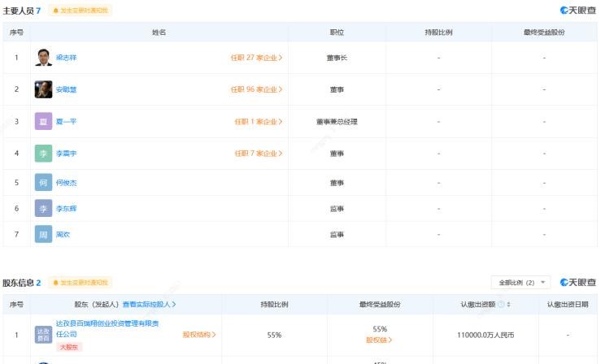Click the 职位 column header
This screenshot has height=364, width=605.
click(337, 32)
